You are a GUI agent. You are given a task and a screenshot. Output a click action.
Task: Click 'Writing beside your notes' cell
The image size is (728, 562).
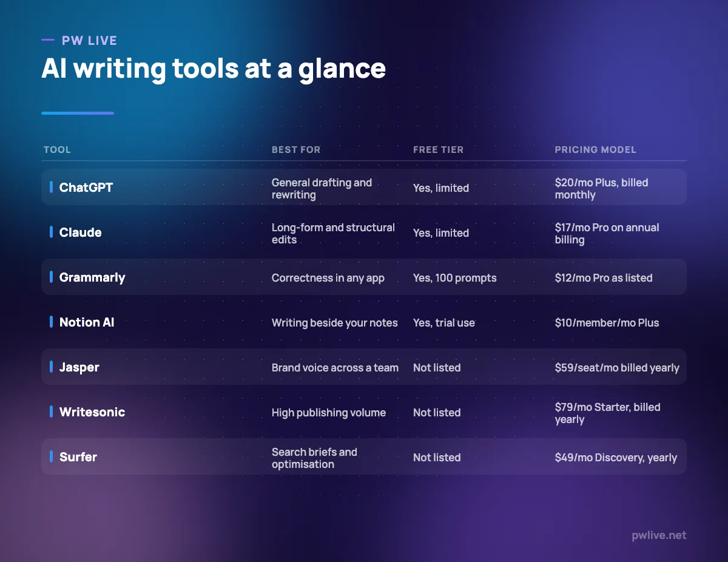335,323
